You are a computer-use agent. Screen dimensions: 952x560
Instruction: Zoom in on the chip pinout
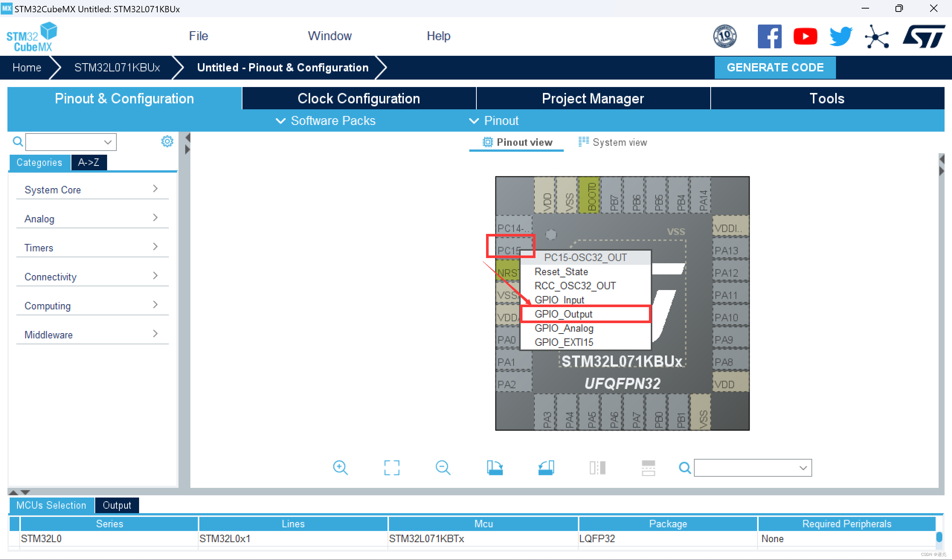click(x=340, y=467)
